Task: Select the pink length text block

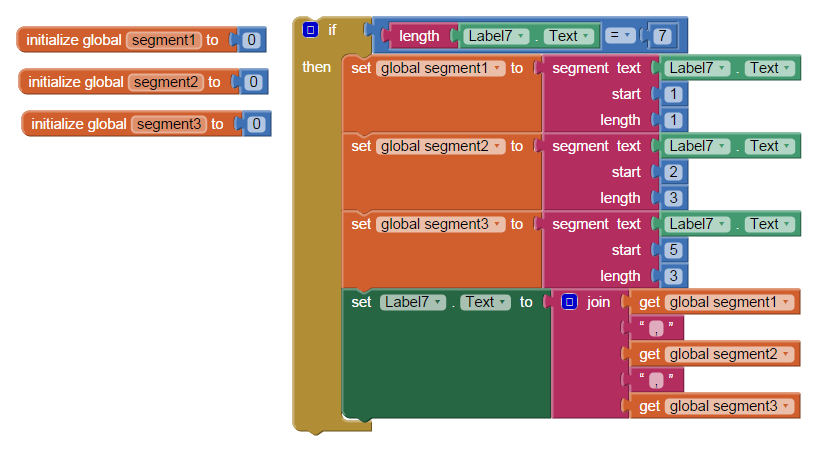Action: click(418, 36)
